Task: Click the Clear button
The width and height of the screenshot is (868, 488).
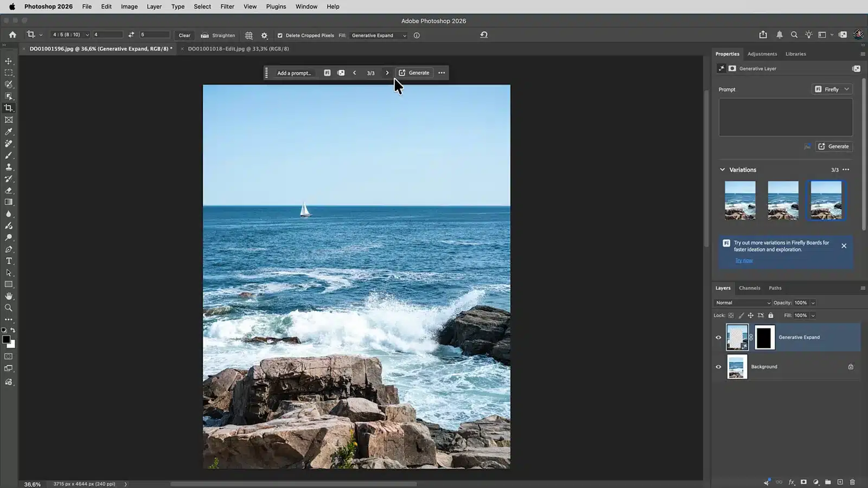Action: (x=184, y=35)
